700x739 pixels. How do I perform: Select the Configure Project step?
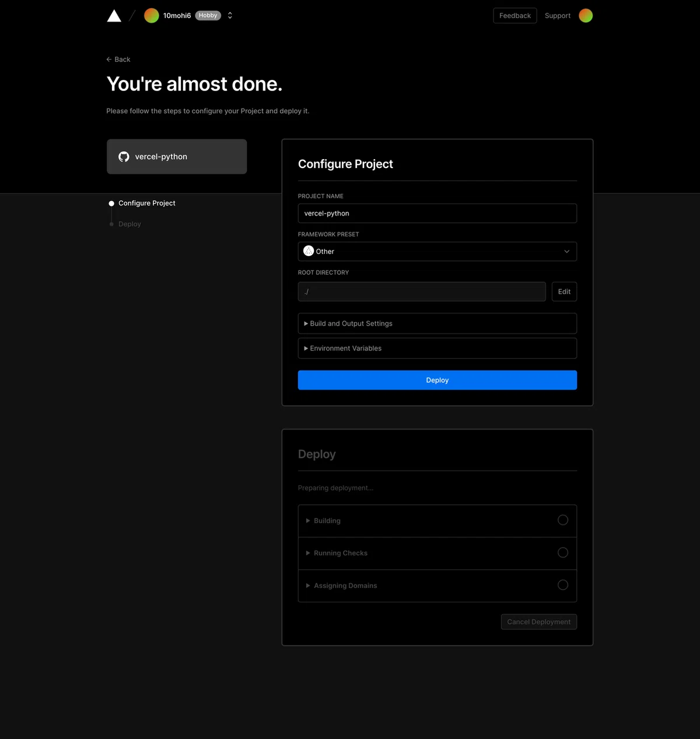pyautogui.click(x=146, y=203)
